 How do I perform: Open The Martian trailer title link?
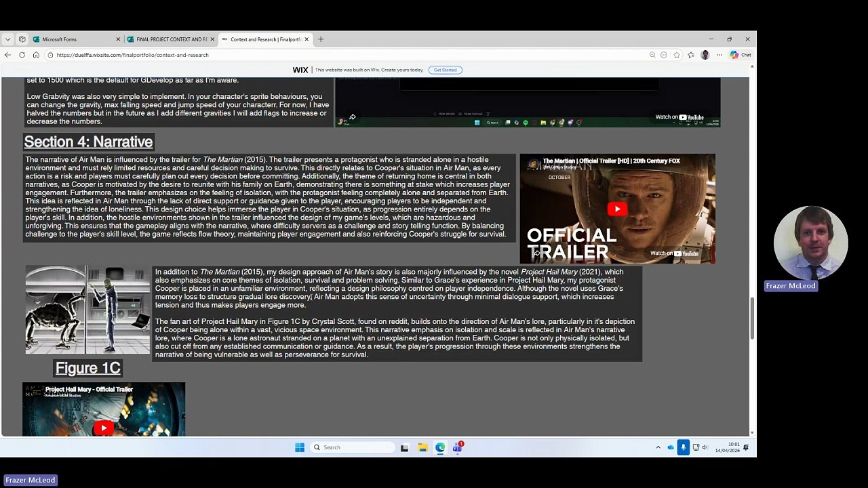coord(611,161)
